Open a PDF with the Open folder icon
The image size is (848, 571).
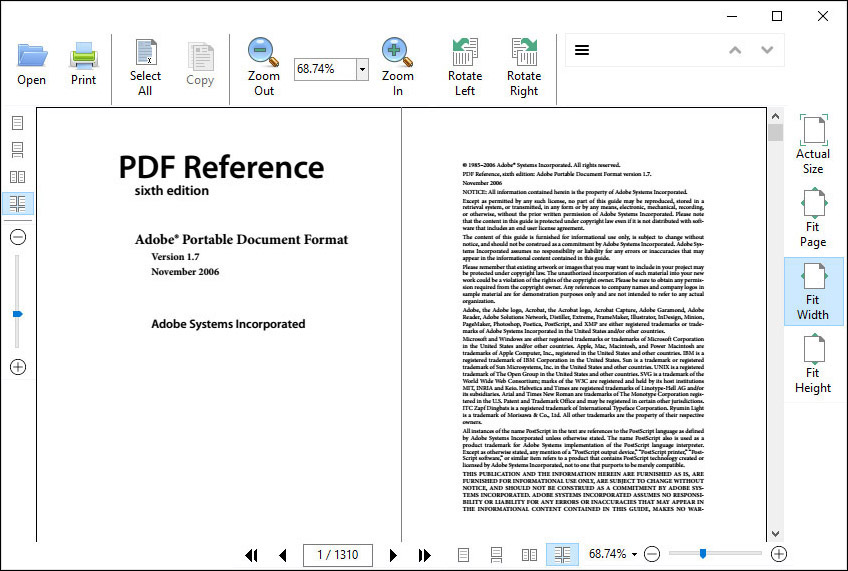[32, 64]
